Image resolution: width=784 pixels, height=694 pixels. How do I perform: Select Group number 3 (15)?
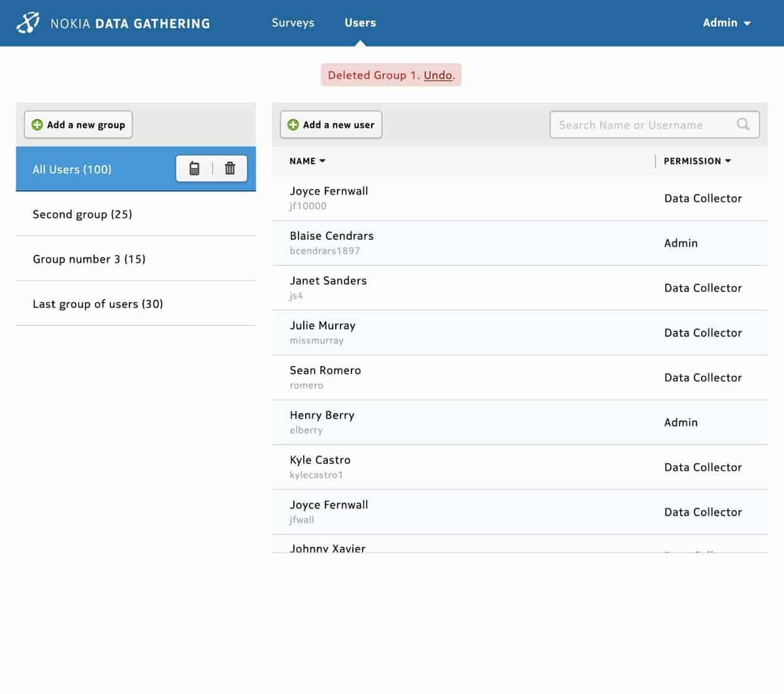pos(136,259)
